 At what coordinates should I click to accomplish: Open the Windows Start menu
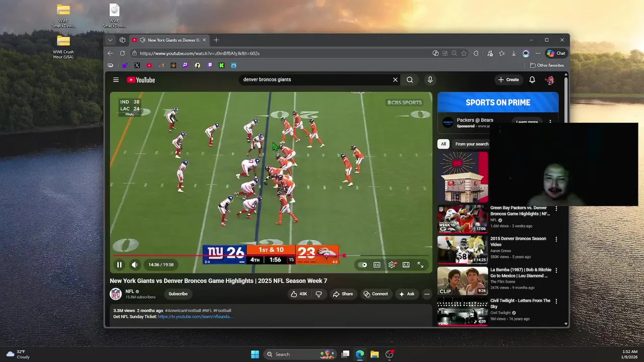[x=255, y=354]
